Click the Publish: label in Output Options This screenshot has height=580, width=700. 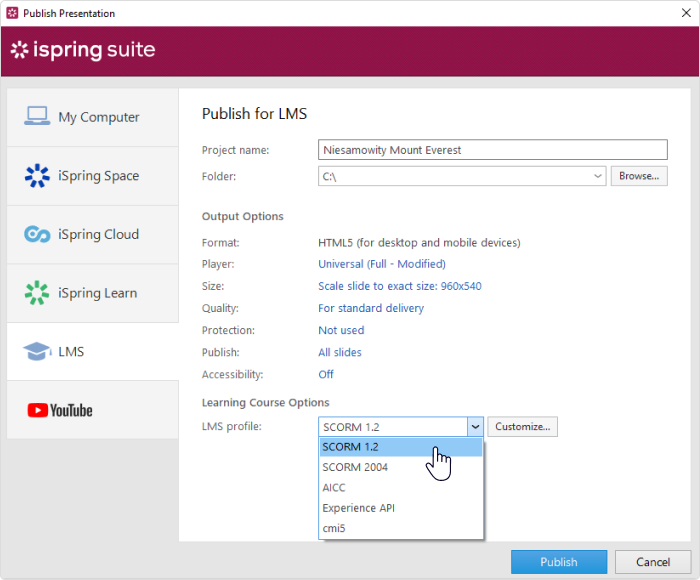[221, 352]
